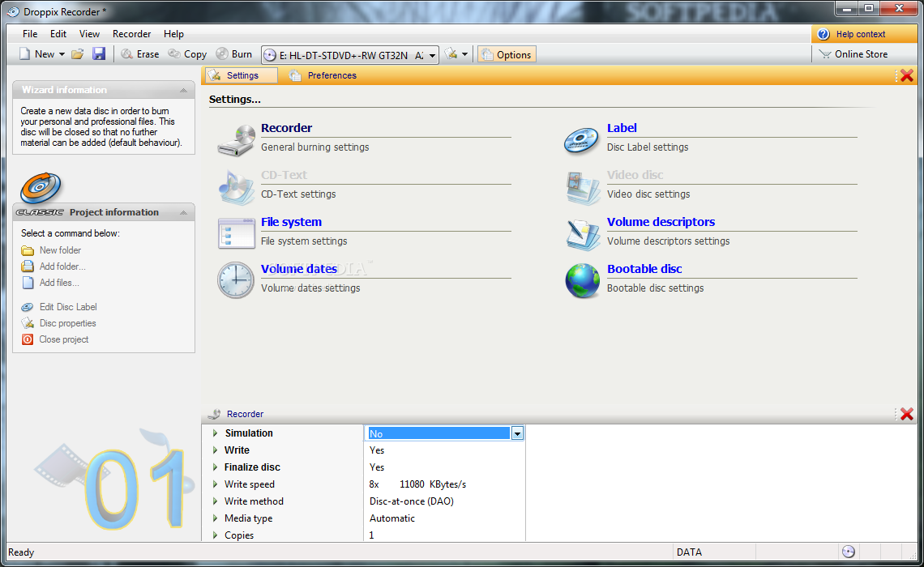This screenshot has height=567, width=924.
Task: Click the Copy disc toolbar button
Action: [187, 54]
